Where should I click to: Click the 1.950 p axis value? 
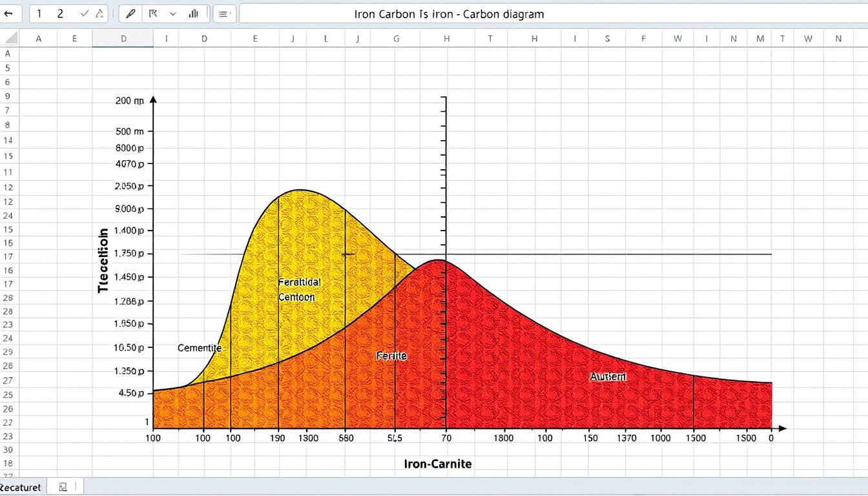(129, 324)
